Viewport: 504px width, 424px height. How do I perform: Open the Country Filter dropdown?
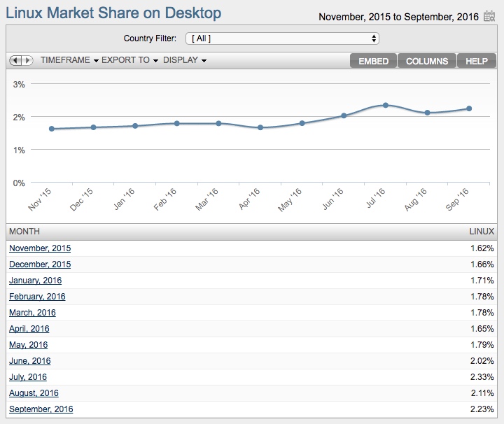click(282, 38)
